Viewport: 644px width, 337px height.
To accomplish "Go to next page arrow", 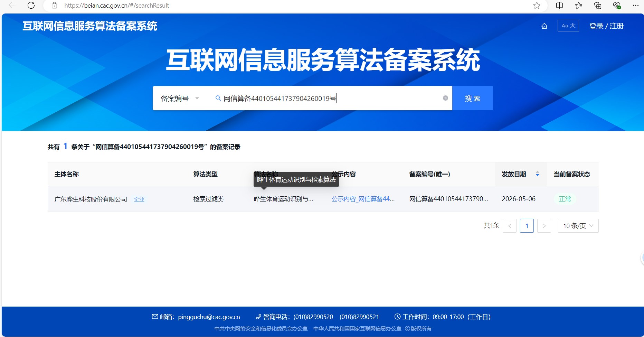I will tap(544, 226).
